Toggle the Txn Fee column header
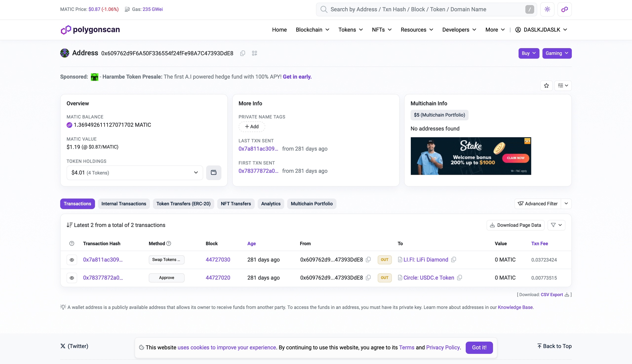 point(539,244)
